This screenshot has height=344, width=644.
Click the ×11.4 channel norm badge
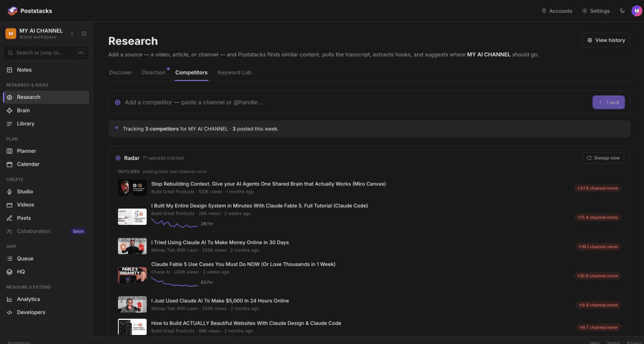pos(598,218)
